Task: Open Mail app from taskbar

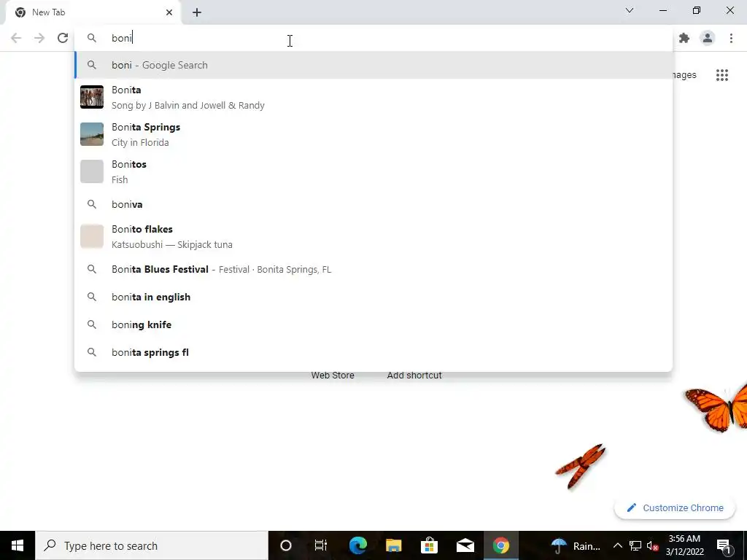Action: point(465,545)
